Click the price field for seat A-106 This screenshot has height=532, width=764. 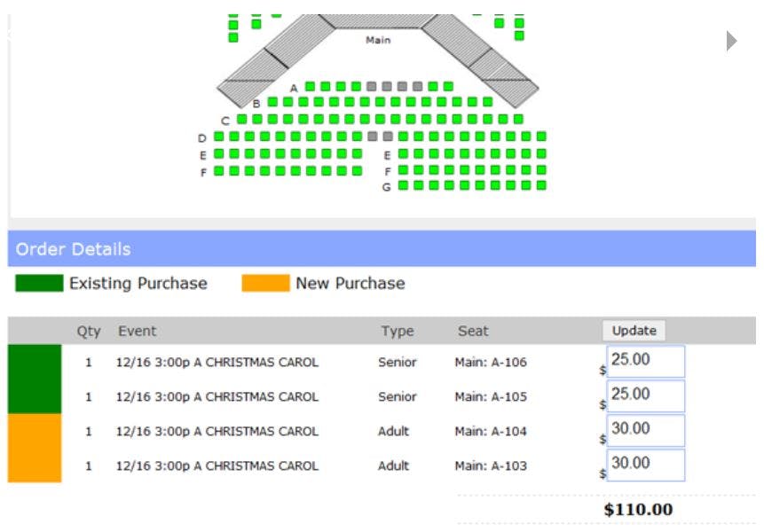click(x=645, y=362)
